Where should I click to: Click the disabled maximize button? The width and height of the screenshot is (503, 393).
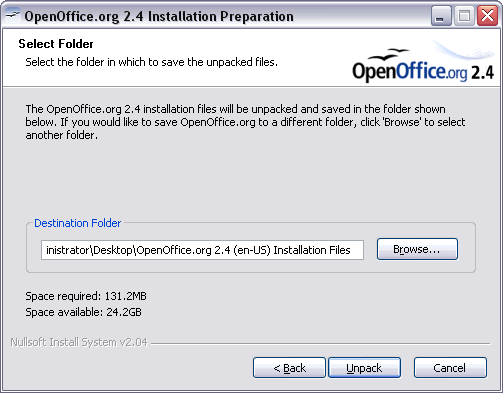point(464,16)
